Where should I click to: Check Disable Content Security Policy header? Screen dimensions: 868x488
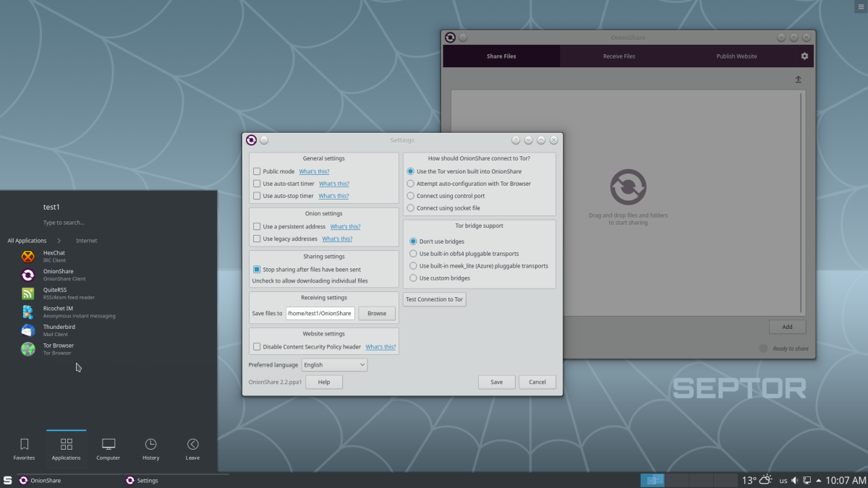(x=257, y=346)
